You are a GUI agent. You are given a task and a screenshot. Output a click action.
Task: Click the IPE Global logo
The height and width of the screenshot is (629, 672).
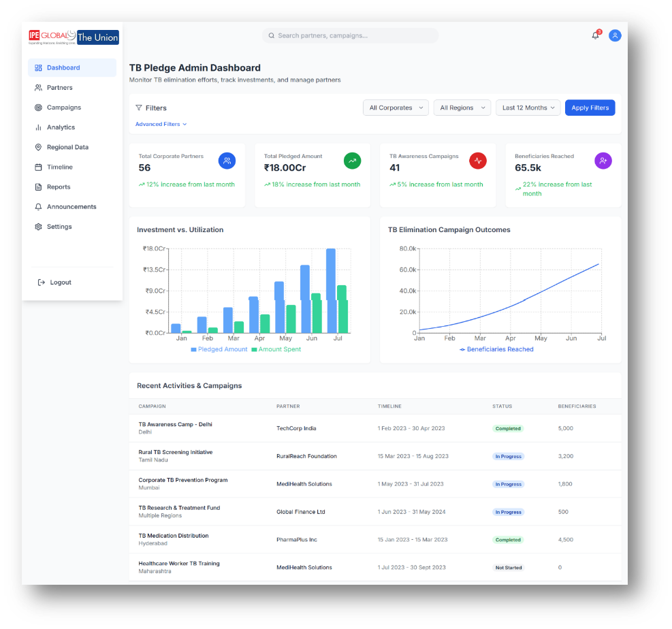51,37
